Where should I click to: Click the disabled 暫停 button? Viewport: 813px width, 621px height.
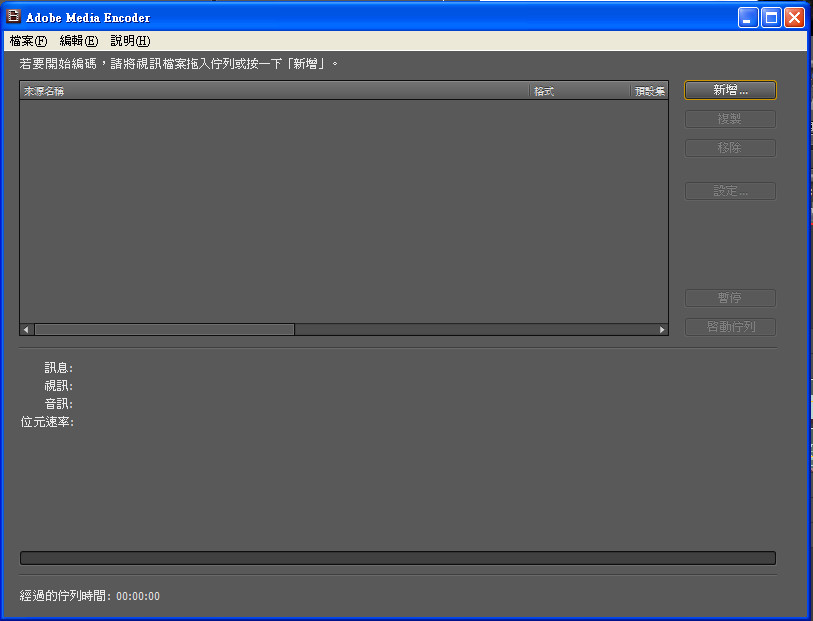pos(730,298)
